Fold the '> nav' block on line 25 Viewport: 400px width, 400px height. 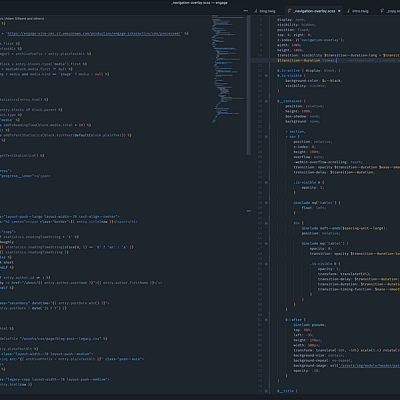coord(266,137)
